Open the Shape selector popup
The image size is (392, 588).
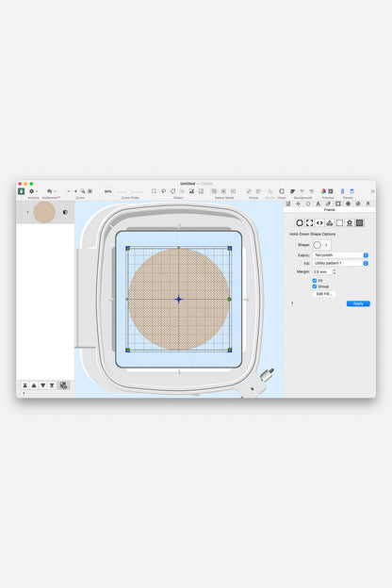(322, 245)
